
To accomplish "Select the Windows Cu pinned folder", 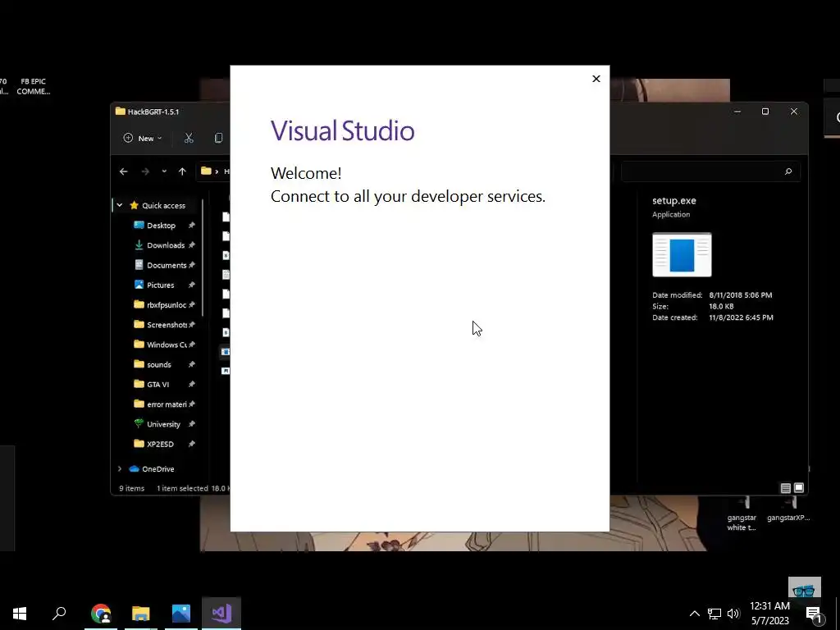I will [166, 345].
